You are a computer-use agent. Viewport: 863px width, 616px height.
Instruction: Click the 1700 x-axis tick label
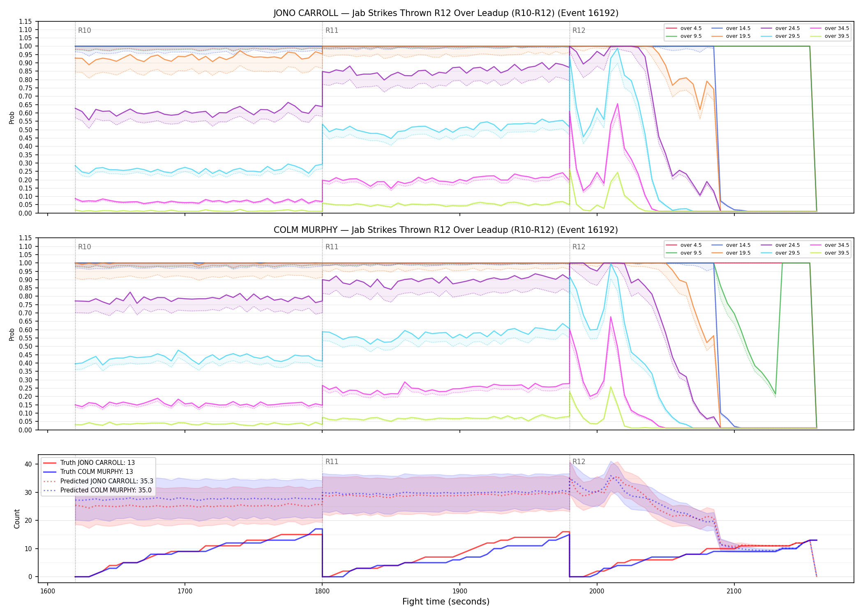(x=185, y=591)
